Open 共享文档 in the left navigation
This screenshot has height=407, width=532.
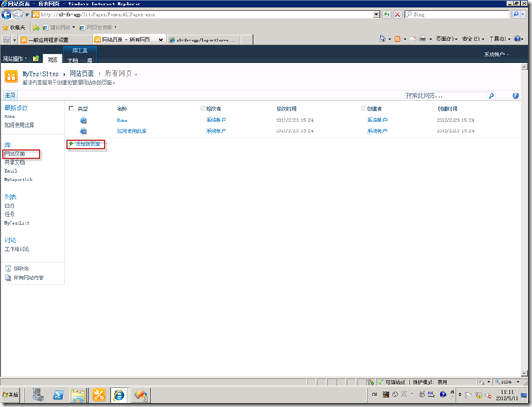click(x=15, y=162)
